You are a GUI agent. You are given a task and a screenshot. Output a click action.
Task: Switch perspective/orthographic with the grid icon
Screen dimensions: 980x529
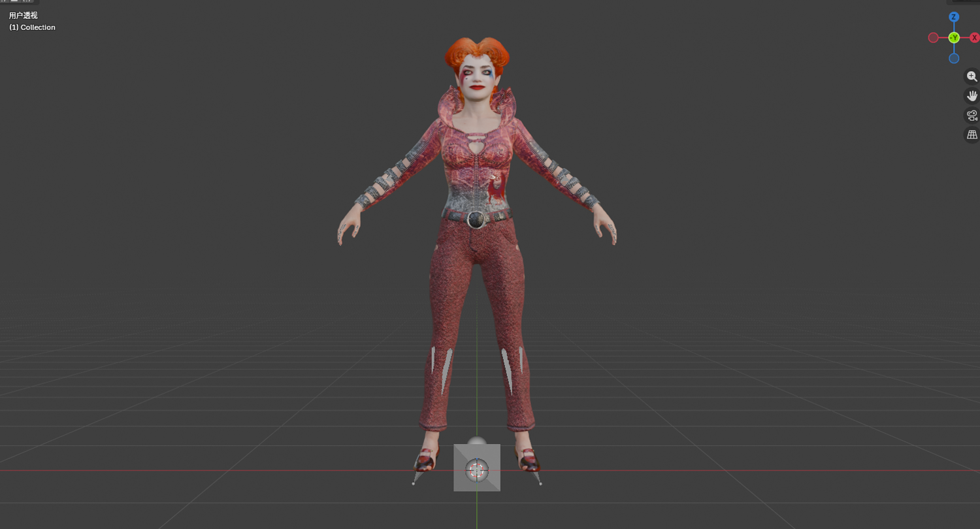point(972,135)
